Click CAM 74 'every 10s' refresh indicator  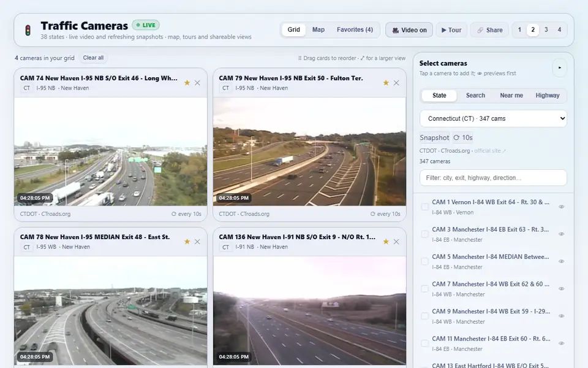186,214
